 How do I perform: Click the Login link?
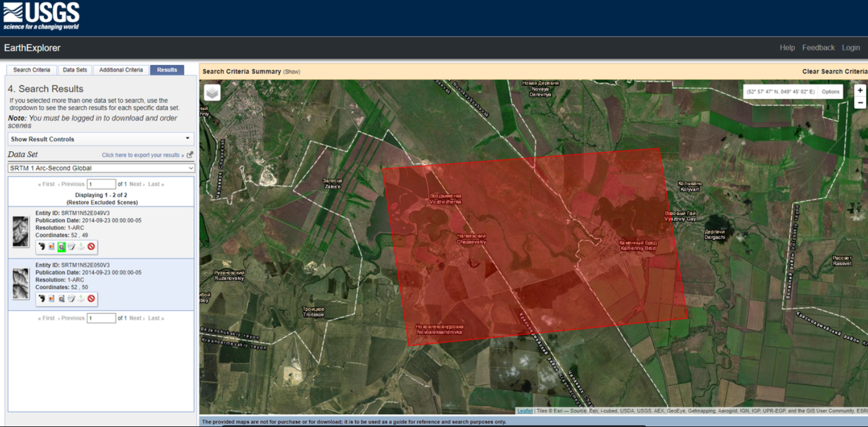click(x=851, y=48)
